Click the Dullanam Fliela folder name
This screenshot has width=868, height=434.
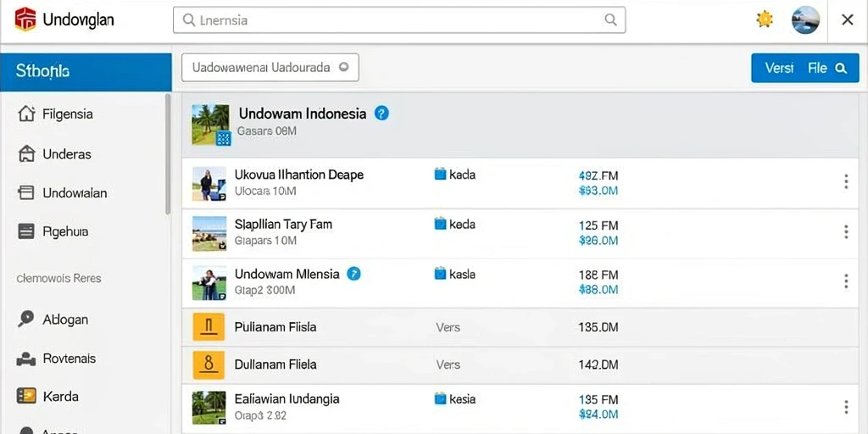coord(275,364)
